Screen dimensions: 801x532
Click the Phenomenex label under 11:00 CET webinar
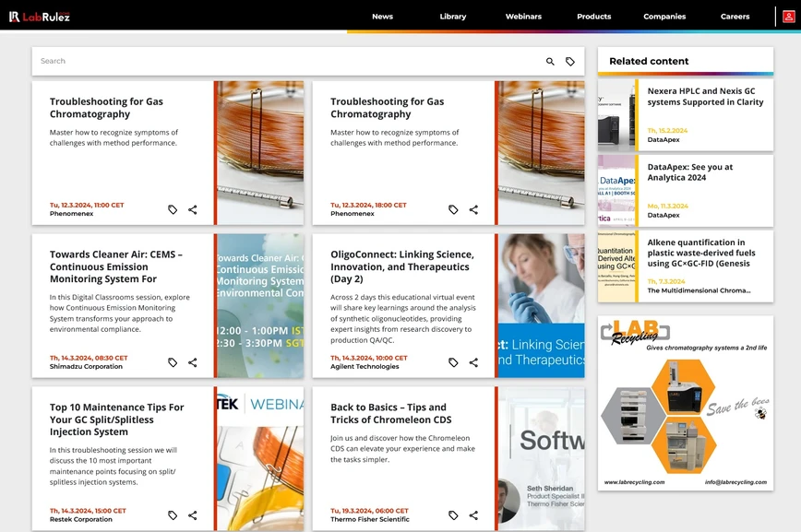[72, 214]
